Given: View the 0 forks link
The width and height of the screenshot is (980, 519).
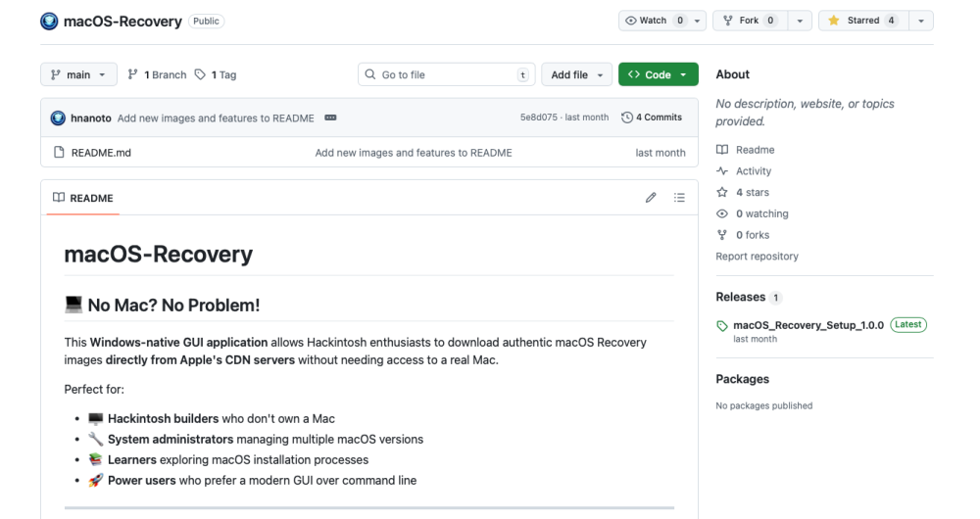Looking at the screenshot, I should pos(753,235).
